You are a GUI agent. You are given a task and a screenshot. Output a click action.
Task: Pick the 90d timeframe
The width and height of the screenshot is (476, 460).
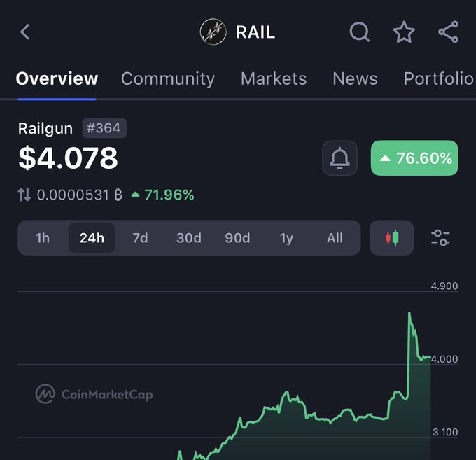click(x=238, y=238)
